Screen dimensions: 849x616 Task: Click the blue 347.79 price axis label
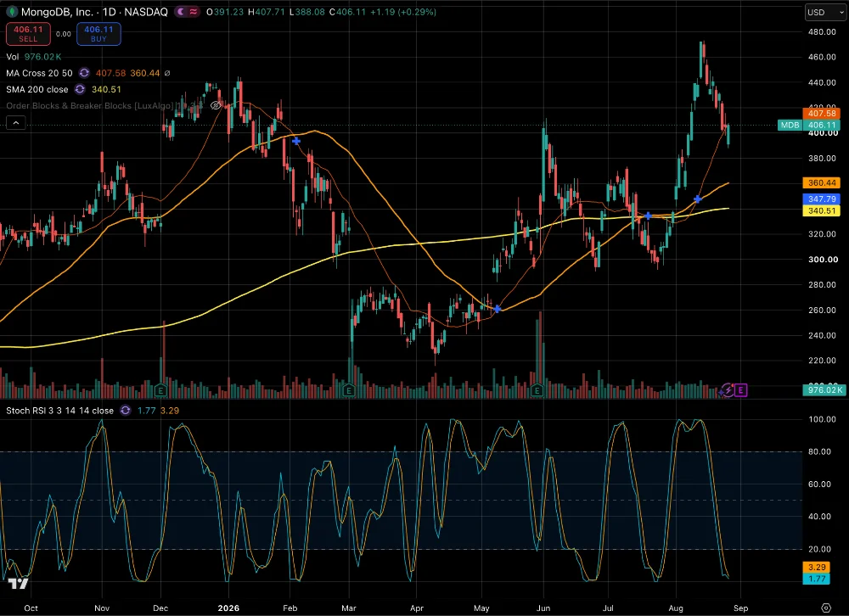pos(821,199)
